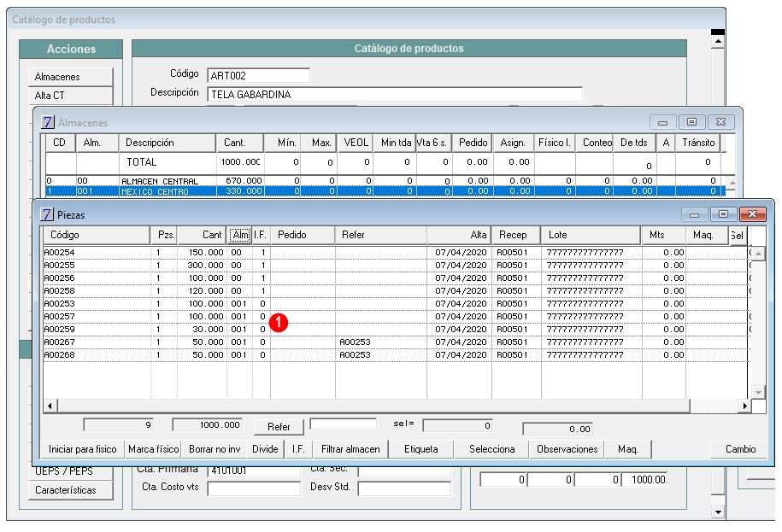Select piece A00259 row
Image resolution: width=782 pixels, height=532 pixels.
click(x=396, y=330)
